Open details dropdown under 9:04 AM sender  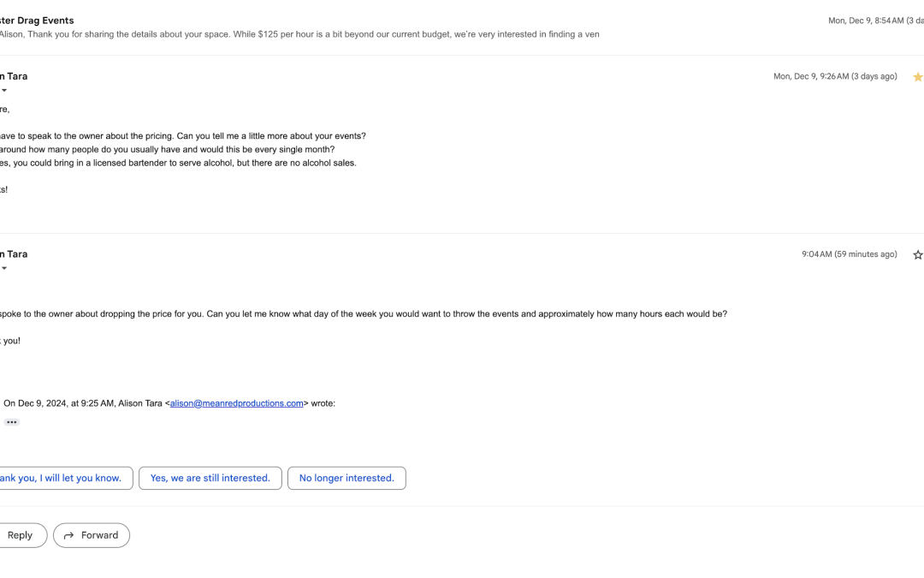(4, 269)
